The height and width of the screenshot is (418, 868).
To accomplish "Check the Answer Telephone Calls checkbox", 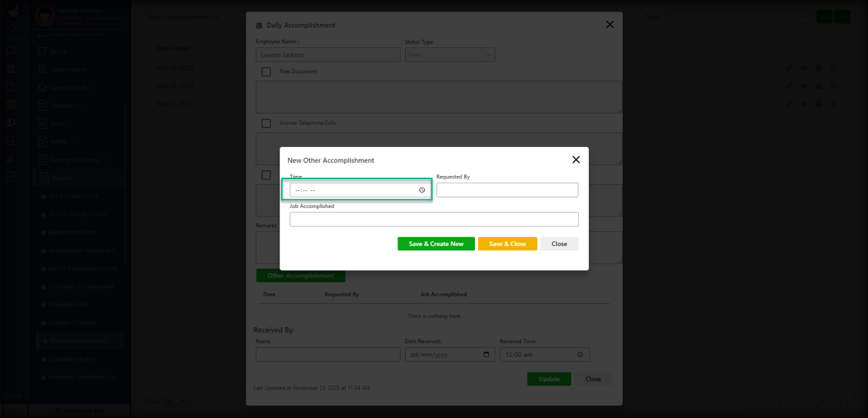I will point(266,124).
